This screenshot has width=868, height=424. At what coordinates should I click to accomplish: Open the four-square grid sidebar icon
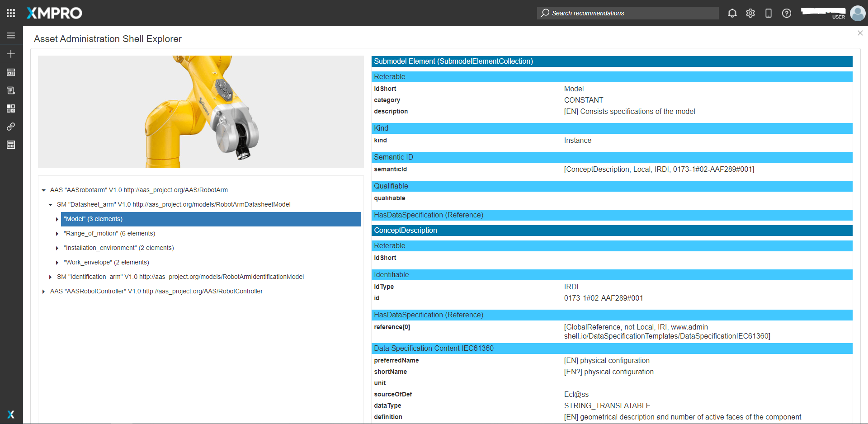11,108
